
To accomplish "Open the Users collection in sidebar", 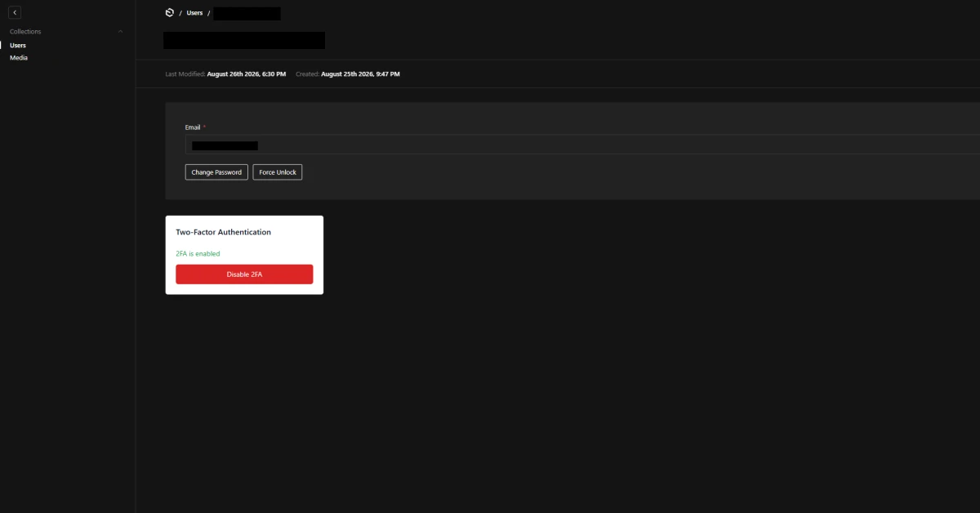I will point(18,45).
